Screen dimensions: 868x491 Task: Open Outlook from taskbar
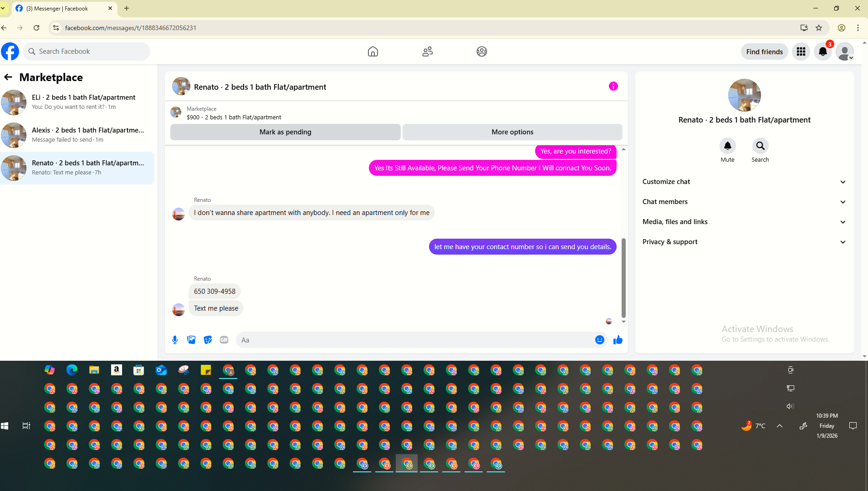(161, 370)
